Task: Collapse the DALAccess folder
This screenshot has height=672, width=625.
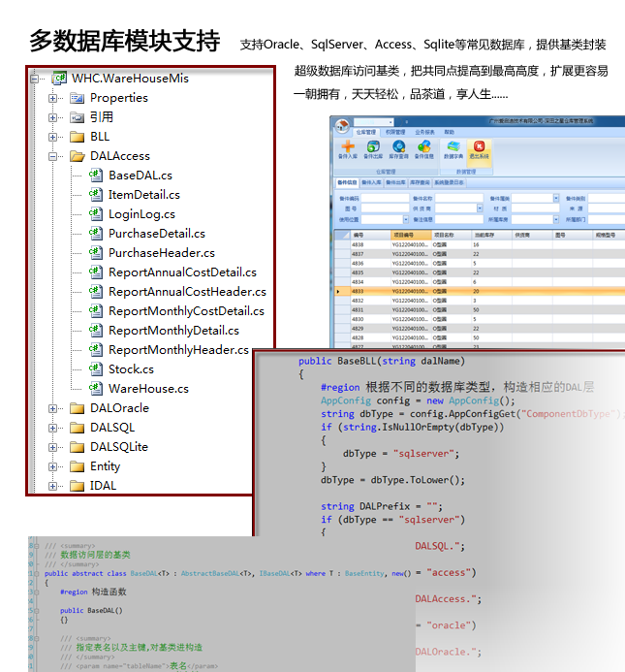Action: tap(52, 156)
